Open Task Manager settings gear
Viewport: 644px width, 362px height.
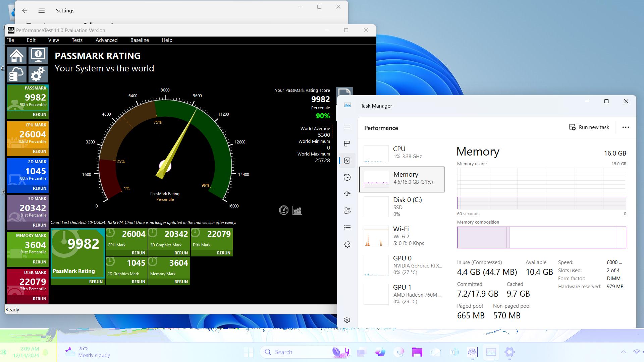(x=347, y=320)
